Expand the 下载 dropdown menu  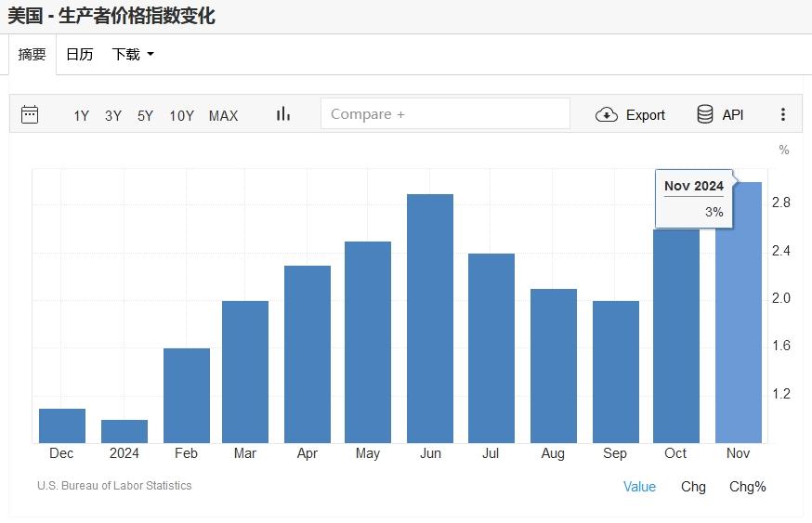(133, 55)
